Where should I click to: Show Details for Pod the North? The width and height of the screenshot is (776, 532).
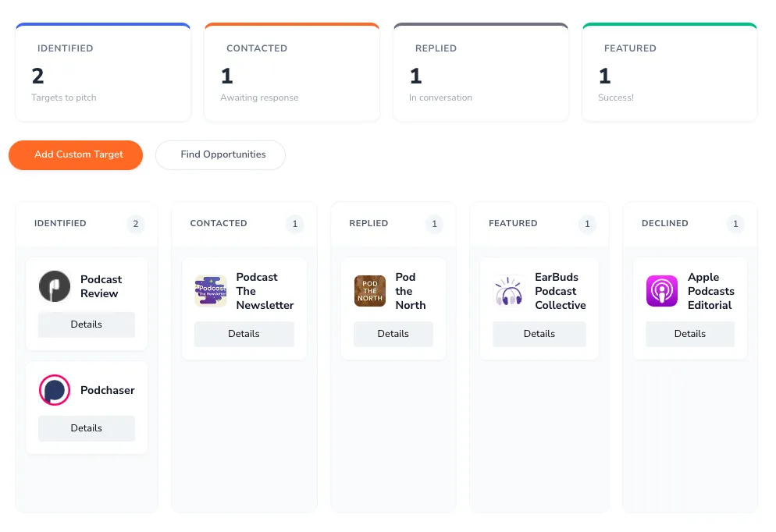[393, 334]
